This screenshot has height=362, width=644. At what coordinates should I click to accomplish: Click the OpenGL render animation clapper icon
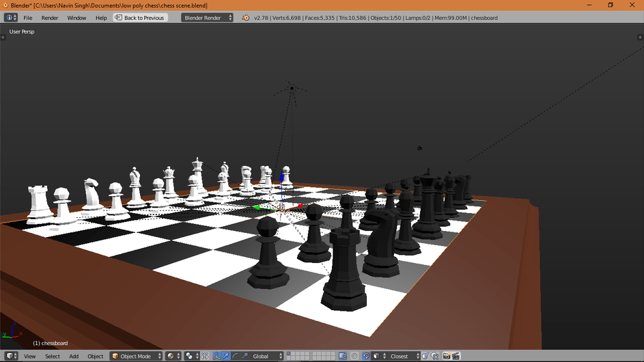tap(456, 356)
